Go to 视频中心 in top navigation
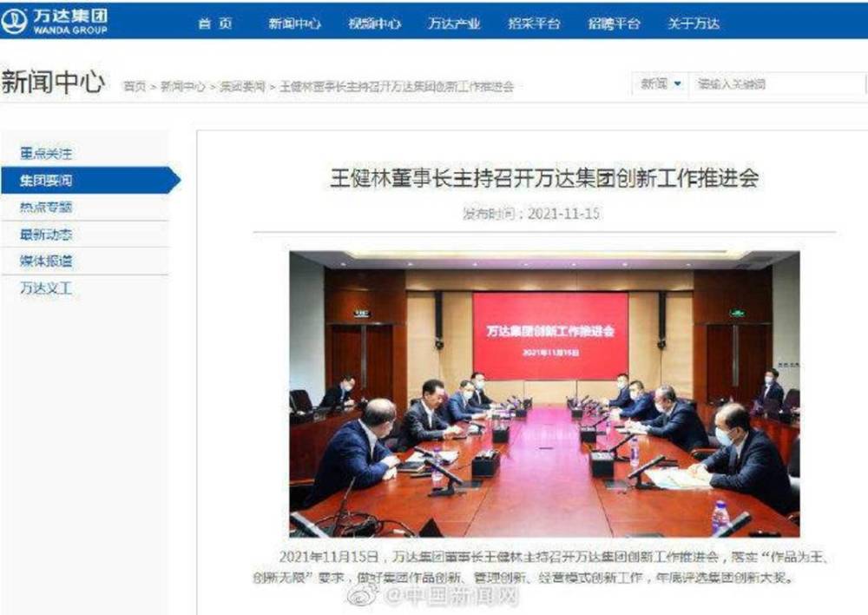868x615 pixels. [x=374, y=23]
